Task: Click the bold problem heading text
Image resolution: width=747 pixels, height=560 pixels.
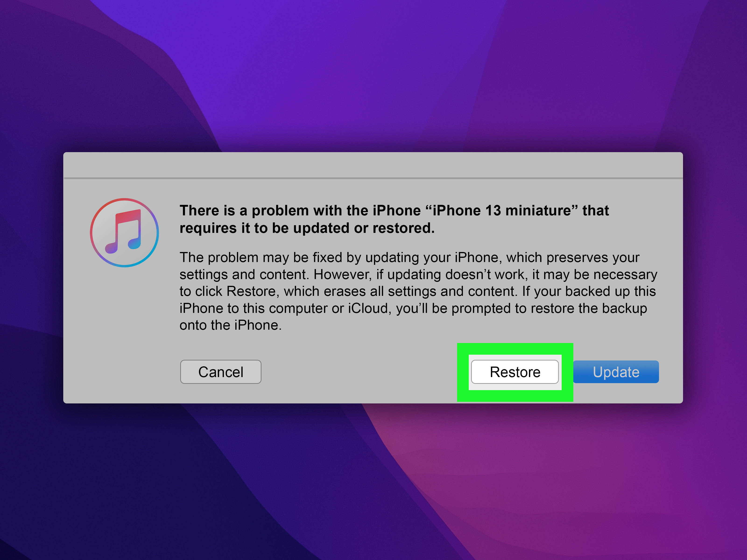Action: pos(394,219)
